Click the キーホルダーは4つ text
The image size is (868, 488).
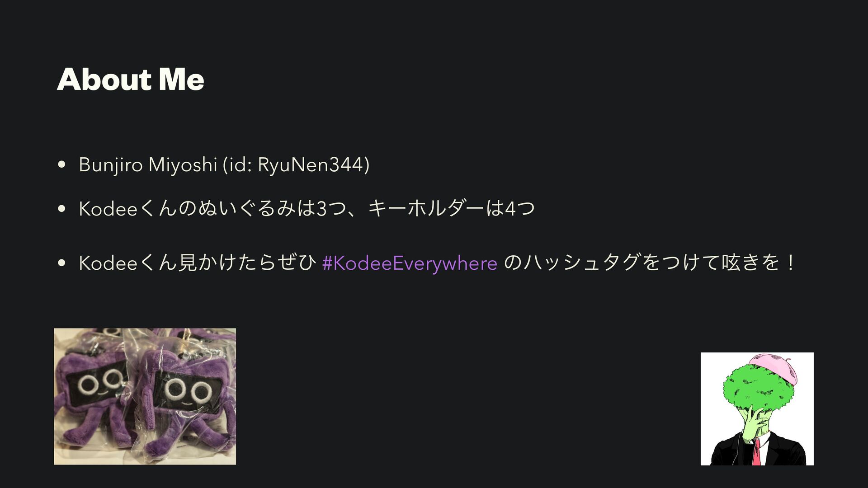452,209
